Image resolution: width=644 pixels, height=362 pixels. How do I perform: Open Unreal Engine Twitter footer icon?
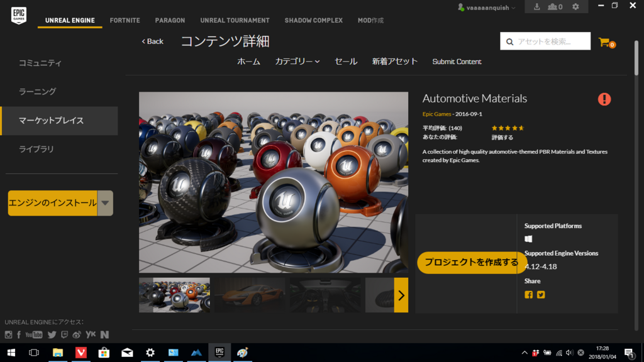tap(52, 334)
